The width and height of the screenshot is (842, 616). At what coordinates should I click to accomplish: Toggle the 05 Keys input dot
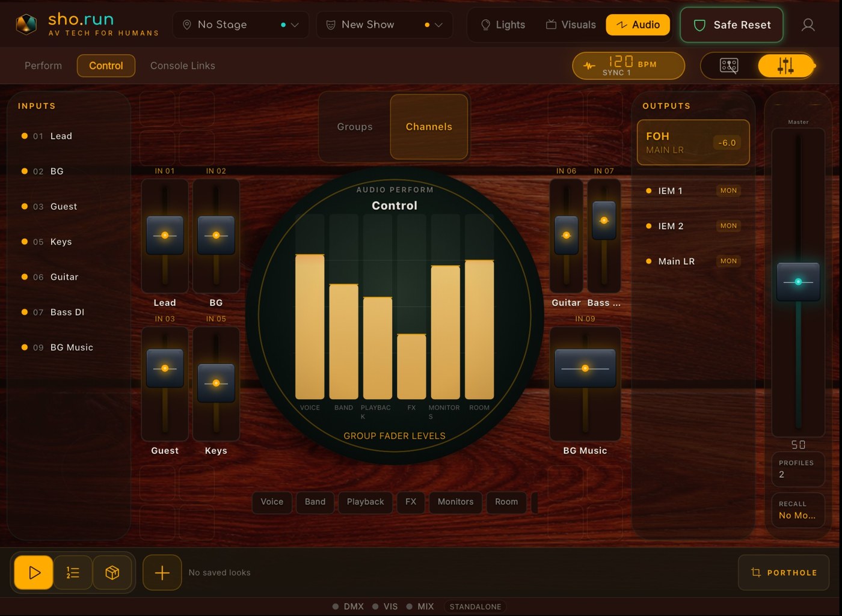[x=25, y=242]
